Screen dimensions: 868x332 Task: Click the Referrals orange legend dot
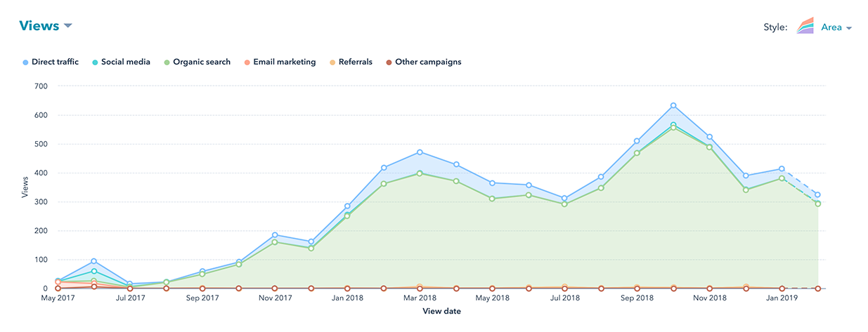(332, 62)
